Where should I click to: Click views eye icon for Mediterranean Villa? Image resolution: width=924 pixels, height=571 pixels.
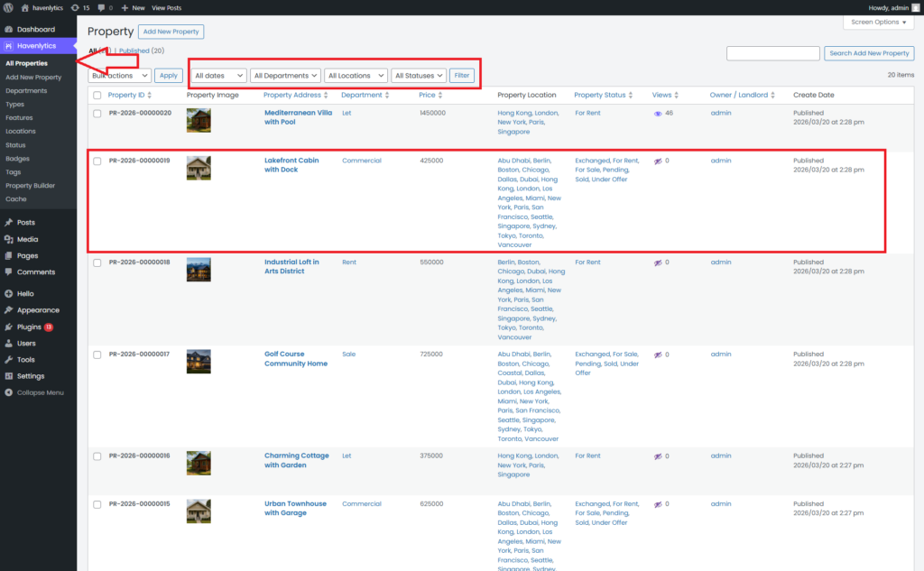[658, 114]
